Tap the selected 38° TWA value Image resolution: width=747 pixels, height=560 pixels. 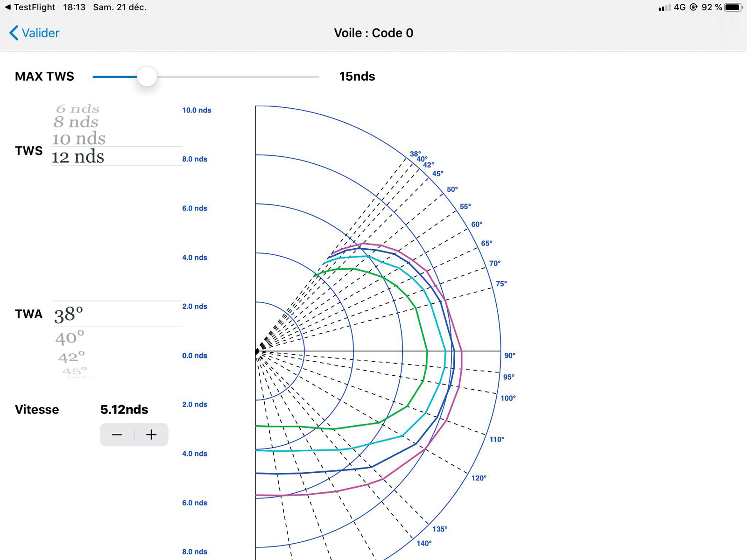coord(69,314)
